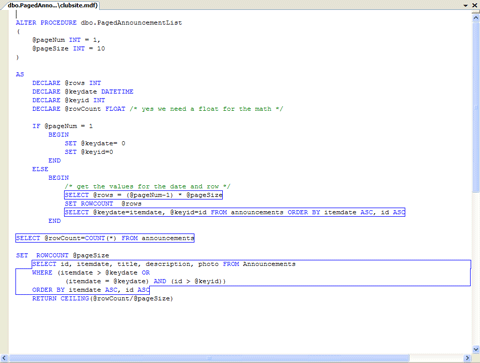Click the SET @keydate= 0 line
480x363 pixels.
tap(95, 143)
